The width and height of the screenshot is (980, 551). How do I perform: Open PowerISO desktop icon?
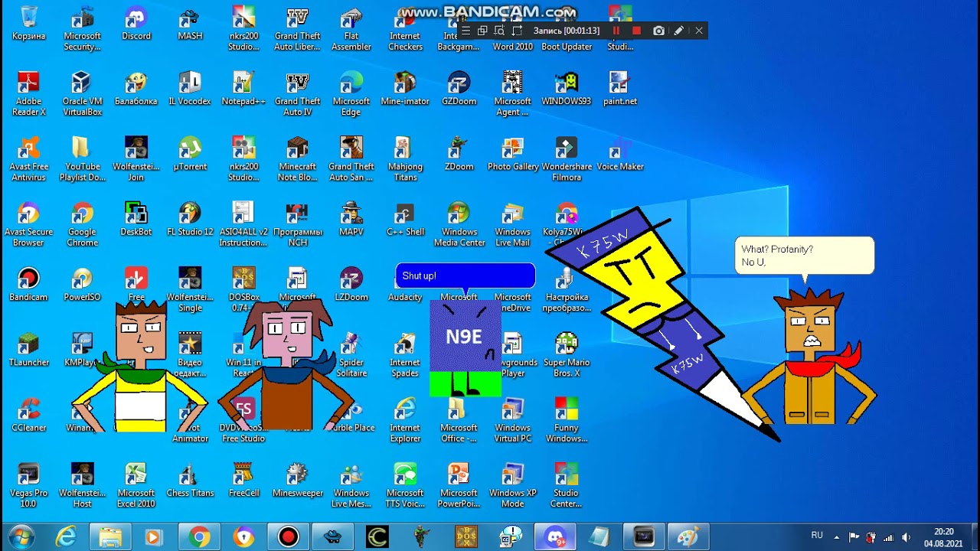[82, 284]
